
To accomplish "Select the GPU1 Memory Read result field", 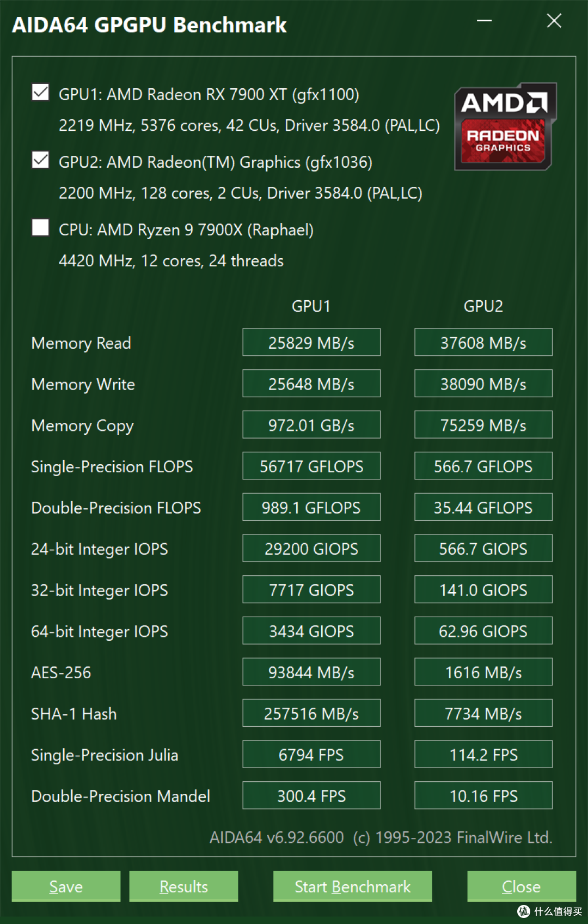I will [311, 342].
